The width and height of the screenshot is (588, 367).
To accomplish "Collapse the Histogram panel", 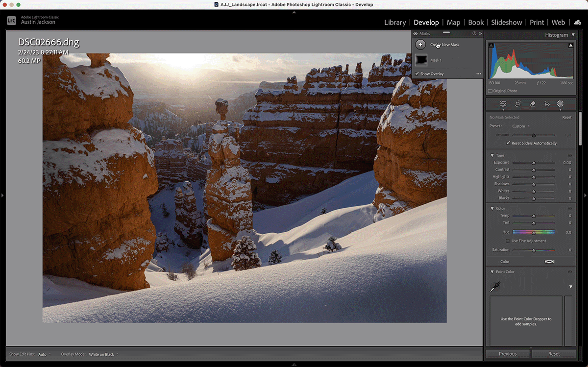I will (573, 35).
